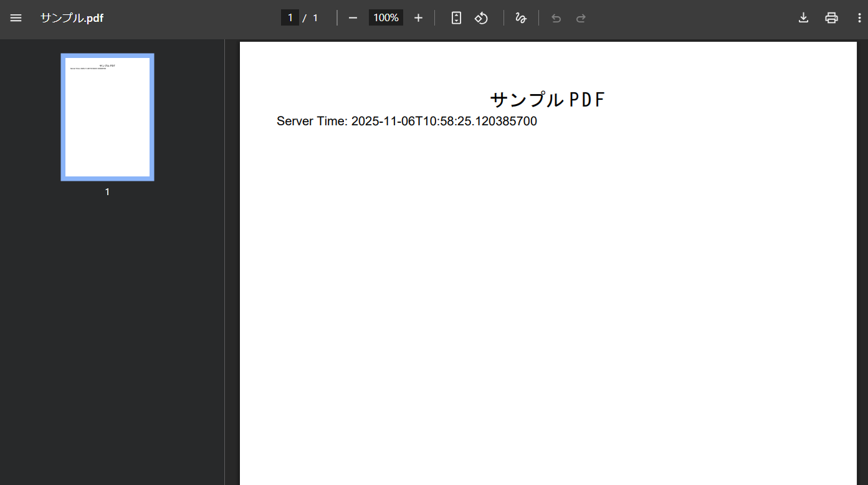Image resolution: width=868 pixels, height=485 pixels.
Task: Print the document using printer icon
Action: tap(831, 18)
